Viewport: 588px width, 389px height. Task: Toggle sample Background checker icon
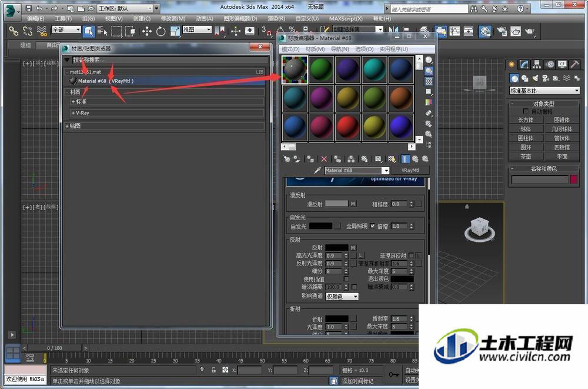coord(429,81)
